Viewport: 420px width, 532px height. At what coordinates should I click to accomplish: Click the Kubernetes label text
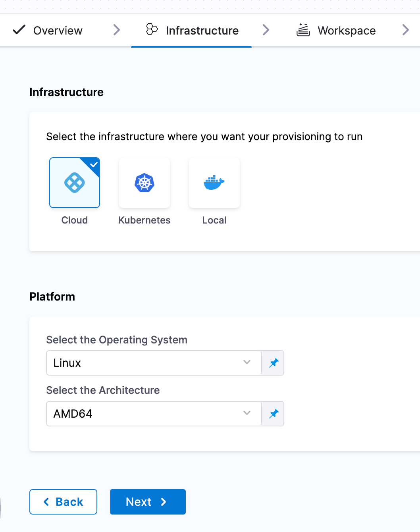tap(144, 220)
